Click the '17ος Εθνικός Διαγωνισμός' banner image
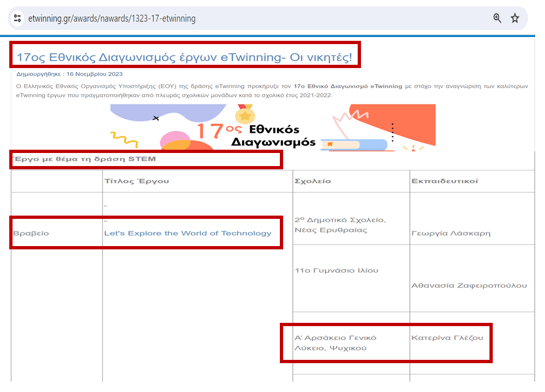Screen dimensions: 545x392 click(x=272, y=128)
